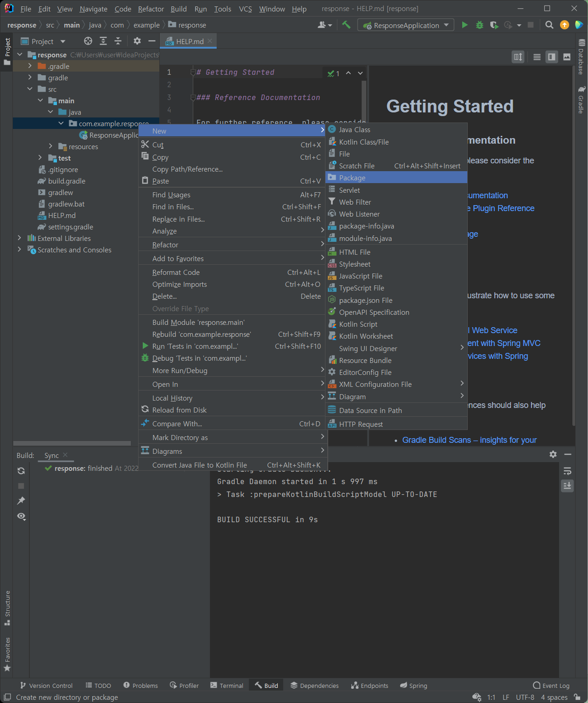Image resolution: width=588 pixels, height=703 pixels.
Task: Expand the gradle folder node
Action: point(30,78)
